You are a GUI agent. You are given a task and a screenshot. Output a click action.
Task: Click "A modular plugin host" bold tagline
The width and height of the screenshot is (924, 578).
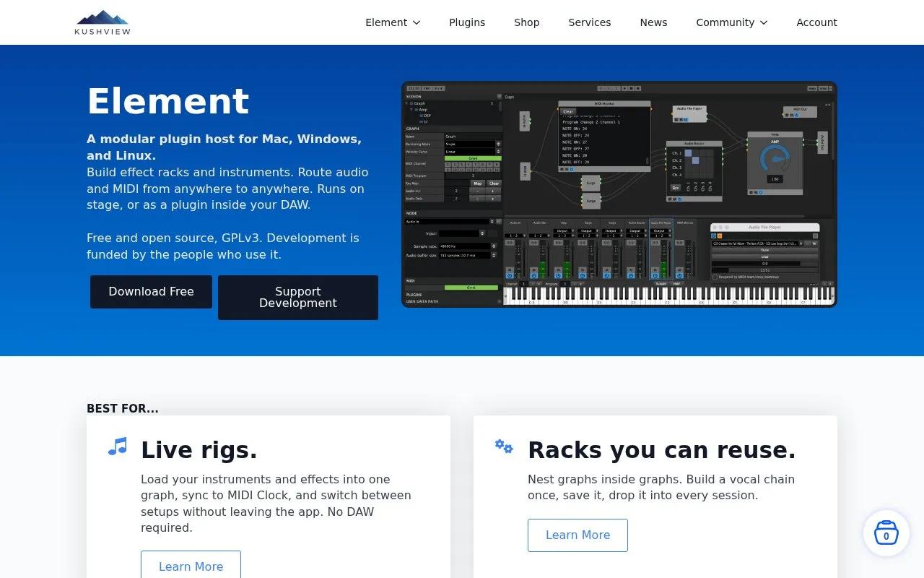224,147
